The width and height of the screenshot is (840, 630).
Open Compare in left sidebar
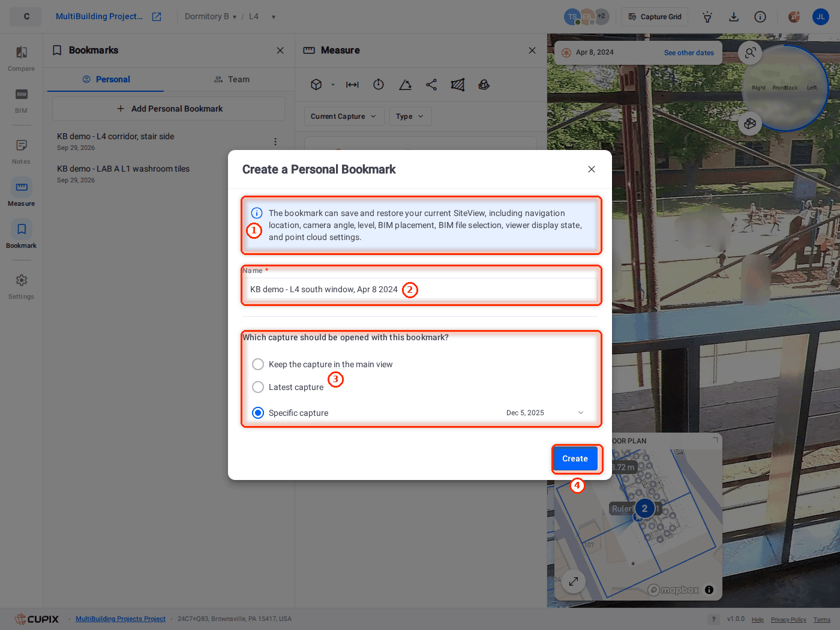click(21, 58)
